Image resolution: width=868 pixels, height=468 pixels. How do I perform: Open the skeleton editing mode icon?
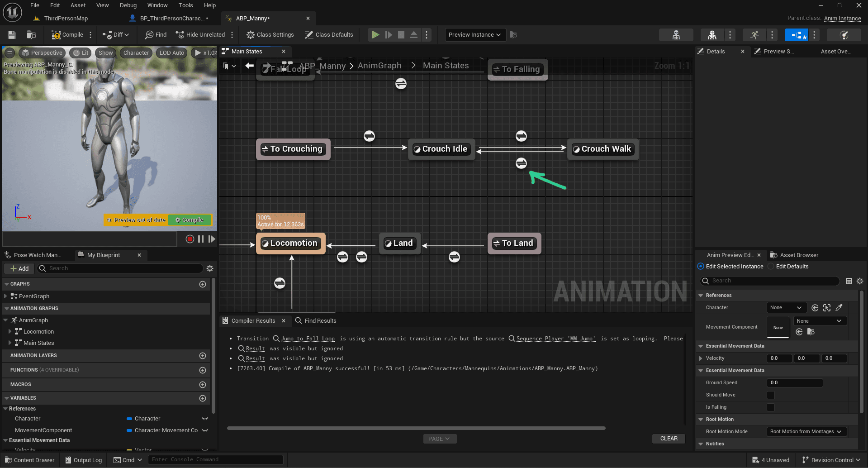click(676, 35)
